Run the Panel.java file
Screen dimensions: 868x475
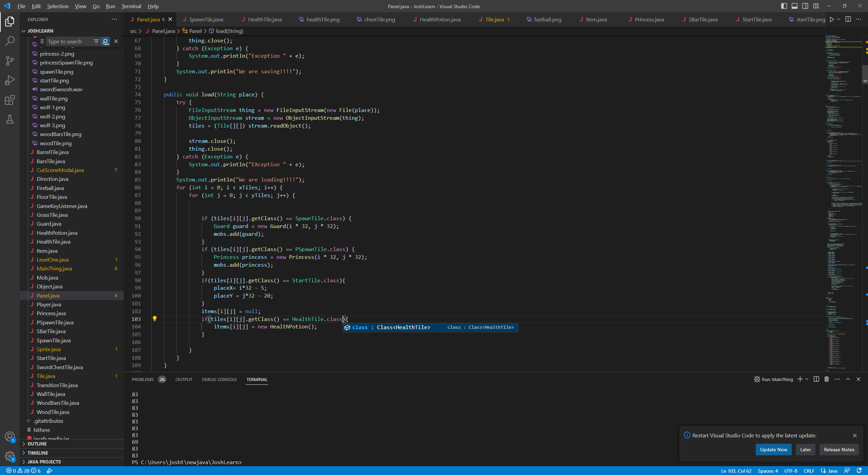coord(831,19)
